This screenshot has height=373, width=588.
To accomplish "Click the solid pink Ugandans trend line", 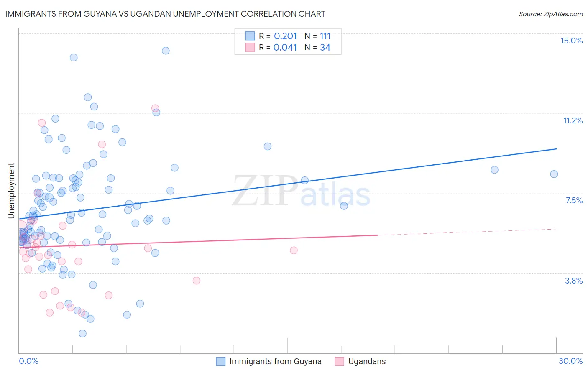I will [198, 241].
